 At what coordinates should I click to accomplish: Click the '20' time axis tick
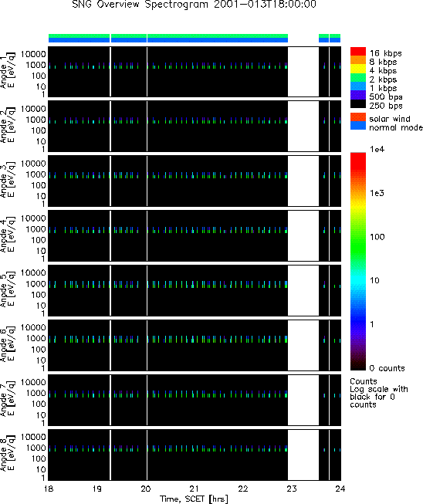pyautogui.click(x=146, y=489)
